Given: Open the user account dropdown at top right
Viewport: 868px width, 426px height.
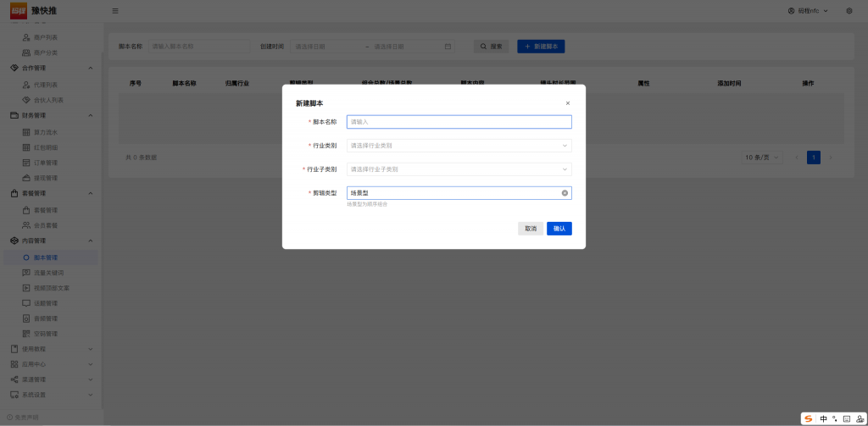Looking at the screenshot, I should [x=808, y=11].
